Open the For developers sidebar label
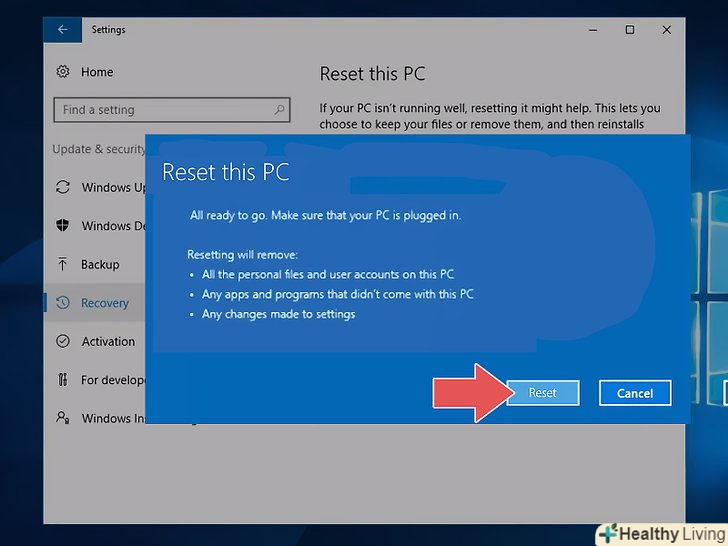 click(113, 380)
